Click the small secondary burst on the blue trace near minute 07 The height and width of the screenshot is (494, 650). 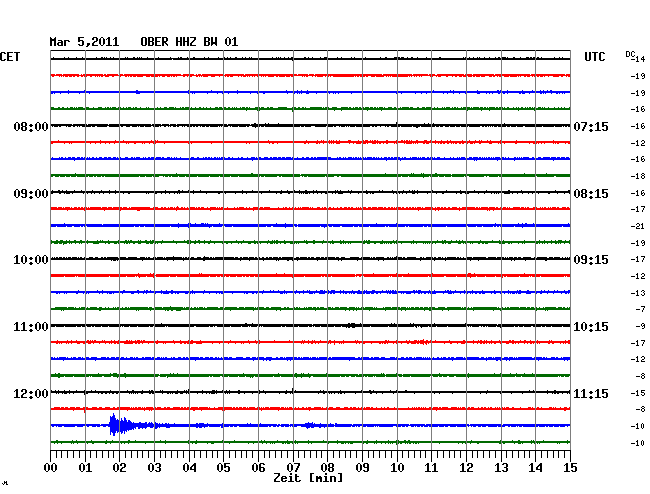tap(310, 425)
